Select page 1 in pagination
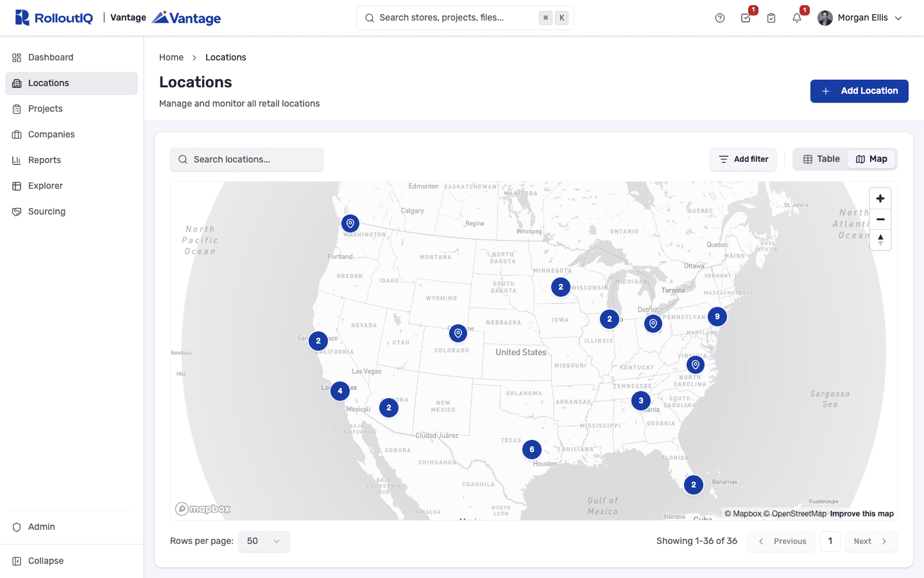This screenshot has height=578, width=924. 830,541
